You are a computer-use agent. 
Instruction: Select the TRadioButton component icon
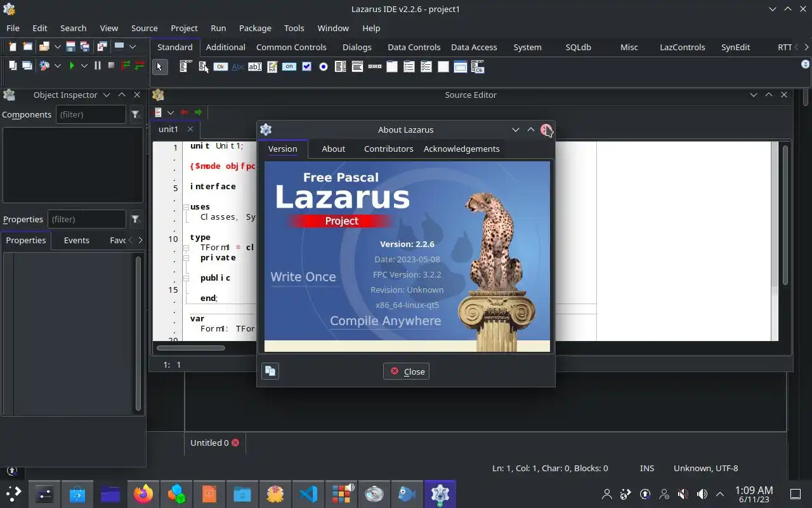[x=324, y=67]
